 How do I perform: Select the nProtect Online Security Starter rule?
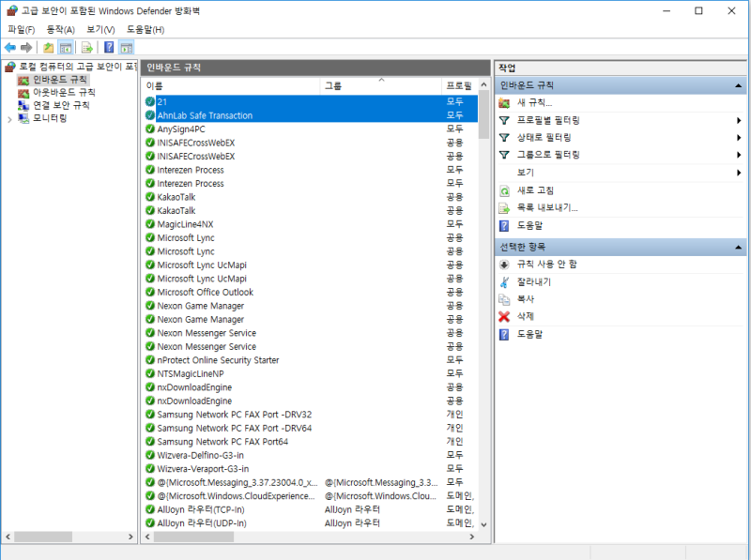311,360
